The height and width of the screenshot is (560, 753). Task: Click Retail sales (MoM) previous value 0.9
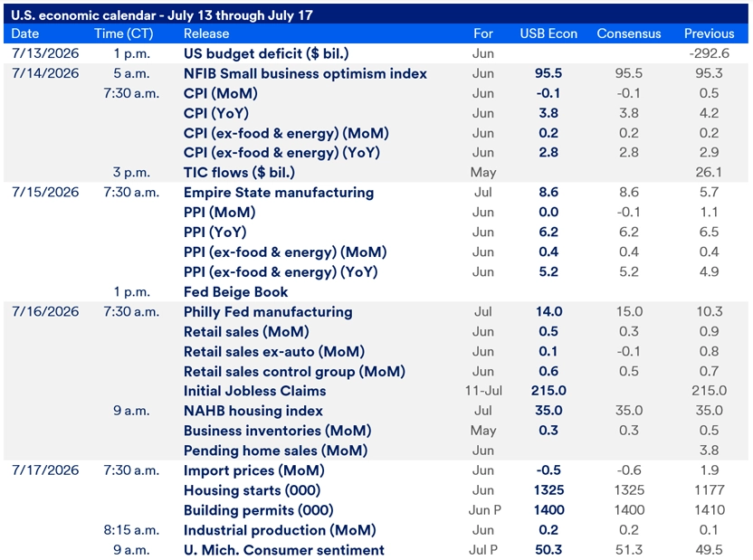pyautogui.click(x=709, y=332)
